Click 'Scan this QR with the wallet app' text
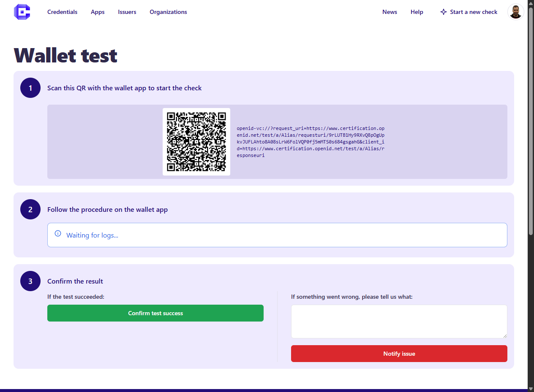The height and width of the screenshot is (392, 534). (x=125, y=88)
